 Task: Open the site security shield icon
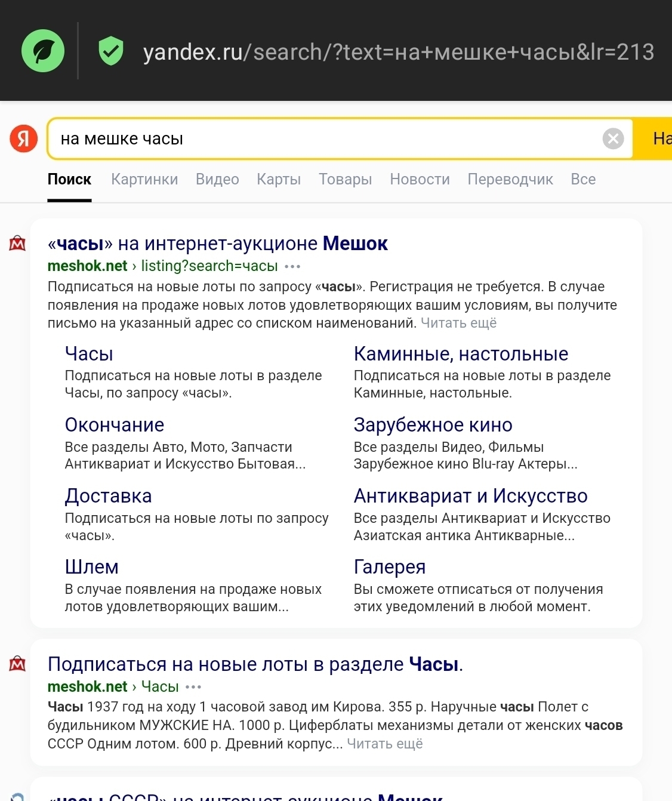point(111,51)
